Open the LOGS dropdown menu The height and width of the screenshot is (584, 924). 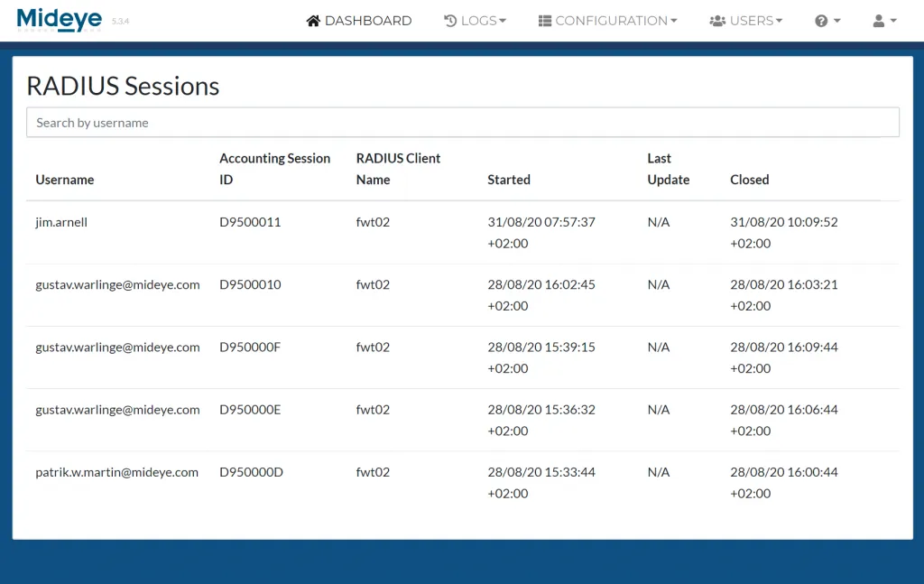(476, 20)
